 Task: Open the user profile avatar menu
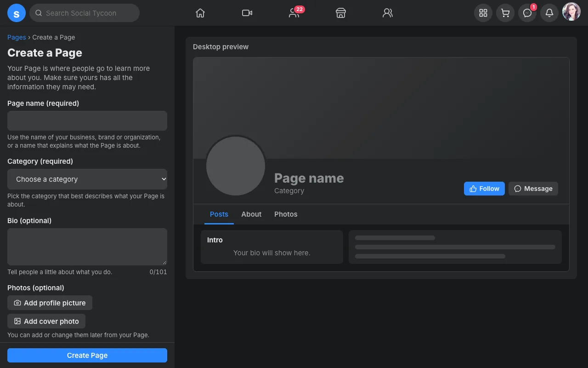pyautogui.click(x=571, y=12)
